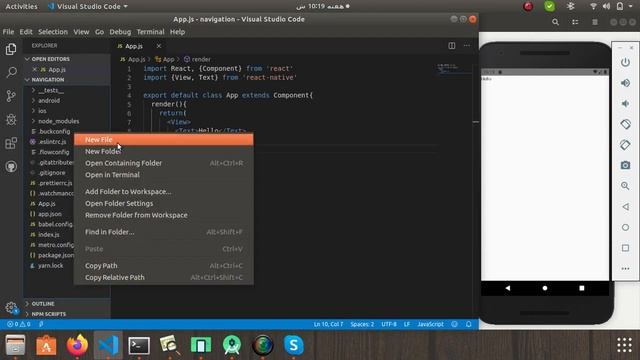The height and width of the screenshot is (360, 640).
Task: Rotate the emulator right
Action: [x=625, y=144]
